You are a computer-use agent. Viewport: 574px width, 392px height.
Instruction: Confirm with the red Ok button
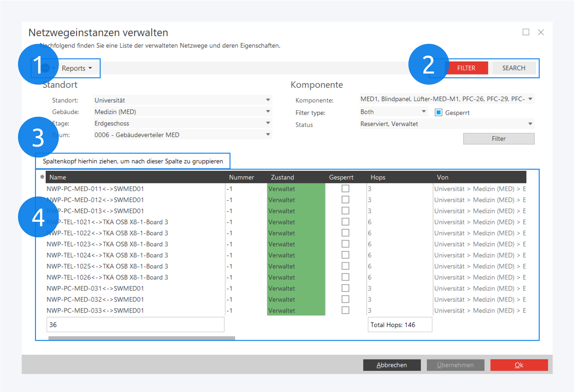(519, 365)
